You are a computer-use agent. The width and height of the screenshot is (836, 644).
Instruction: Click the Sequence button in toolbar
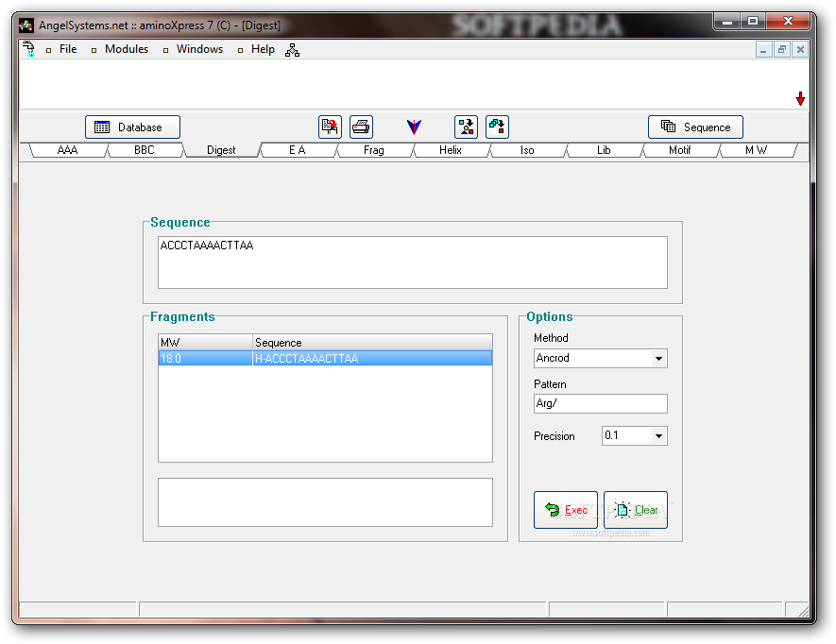point(695,127)
